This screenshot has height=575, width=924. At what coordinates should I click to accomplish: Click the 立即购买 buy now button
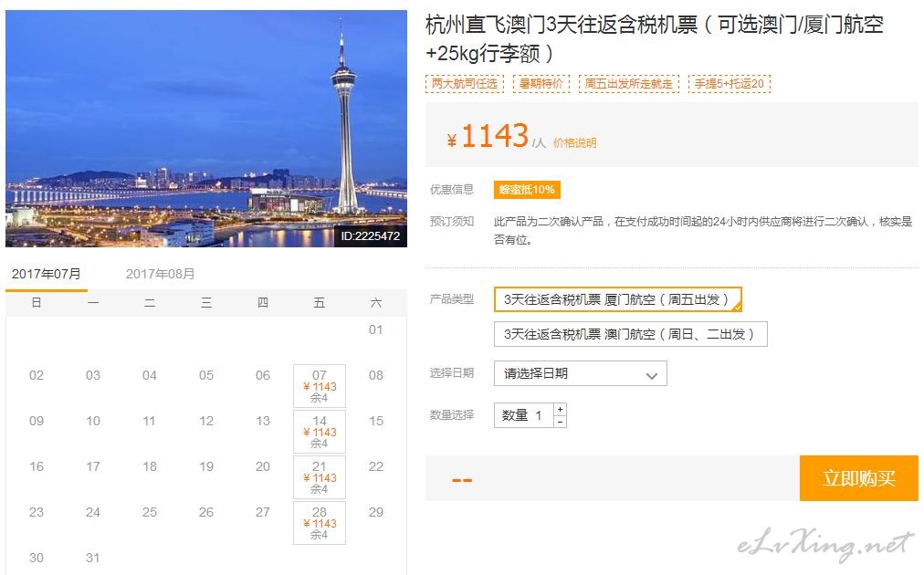pos(858,477)
